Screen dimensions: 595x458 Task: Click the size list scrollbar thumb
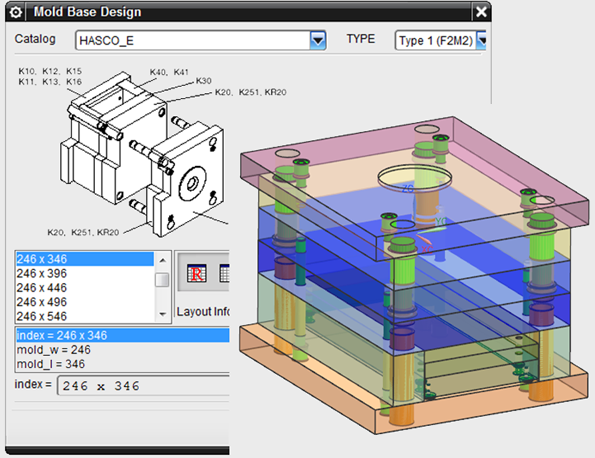pos(162,280)
